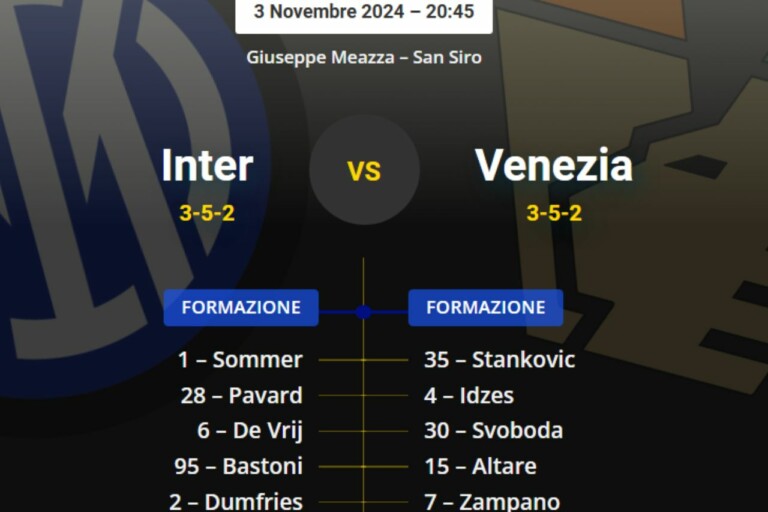Click the blue dot between FORMAZIONE buttons

click(x=363, y=312)
